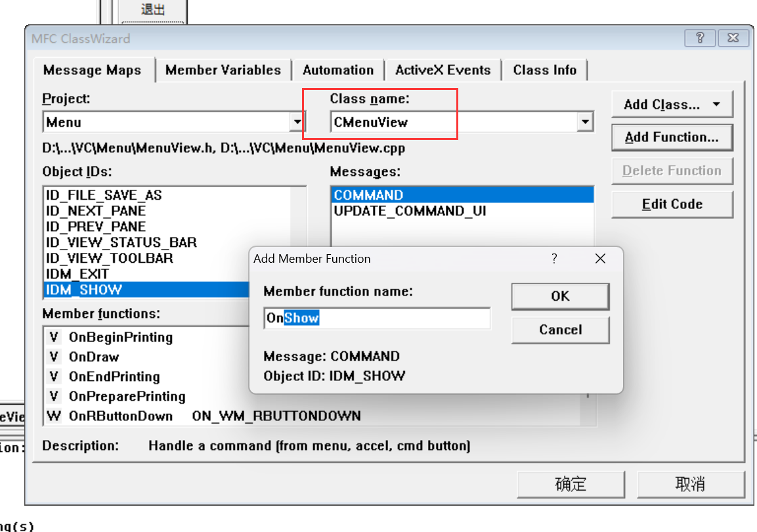Close the Add Member Function dialog

point(600,259)
